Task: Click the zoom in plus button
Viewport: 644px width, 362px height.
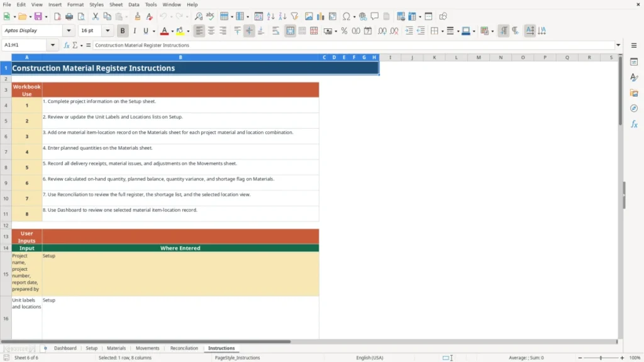Action: 622,358
